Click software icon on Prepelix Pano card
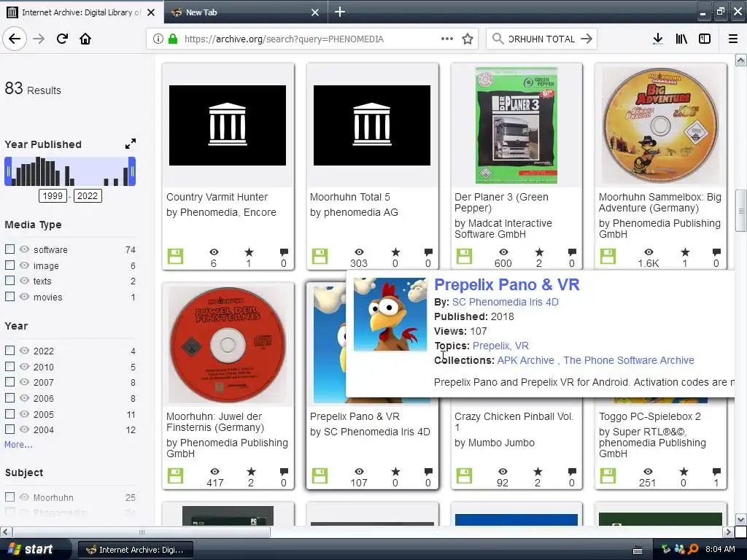This screenshot has width=747, height=560. (320, 475)
